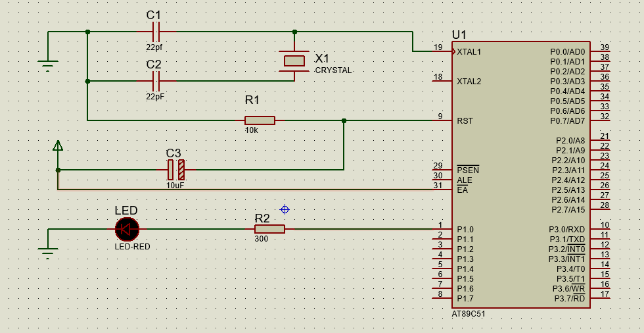
Task: Click the ALE pin name
Action: point(465,180)
